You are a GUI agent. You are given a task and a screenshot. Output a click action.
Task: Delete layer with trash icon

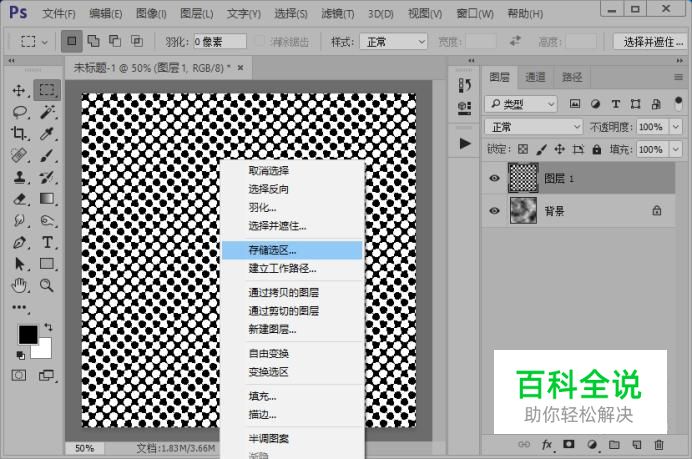(658, 445)
